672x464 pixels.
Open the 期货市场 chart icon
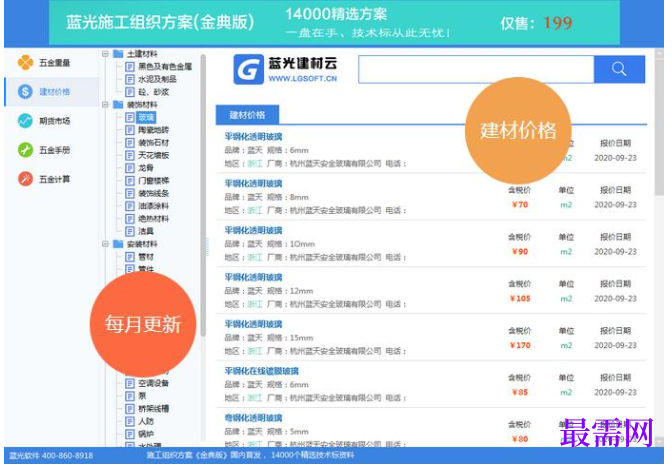pos(25,121)
